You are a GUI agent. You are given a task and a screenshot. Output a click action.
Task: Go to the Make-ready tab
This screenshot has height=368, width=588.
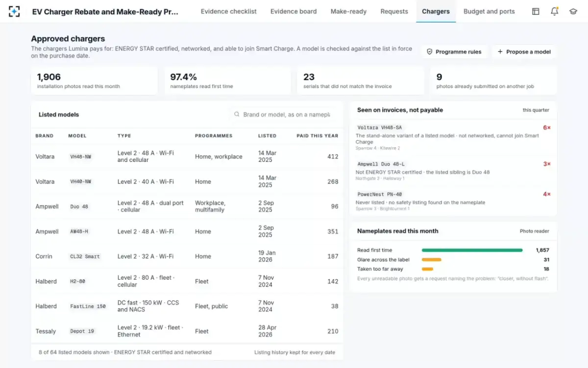pyautogui.click(x=348, y=11)
